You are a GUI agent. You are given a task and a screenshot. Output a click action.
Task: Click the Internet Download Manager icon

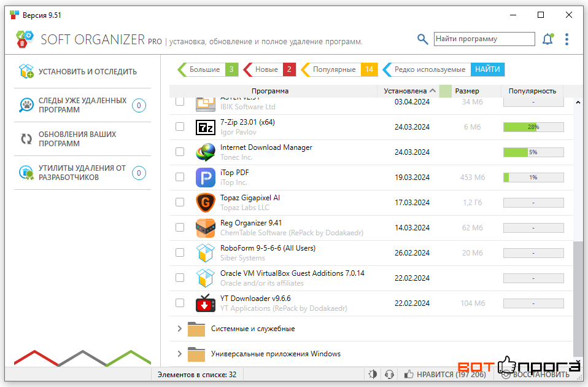[206, 152]
